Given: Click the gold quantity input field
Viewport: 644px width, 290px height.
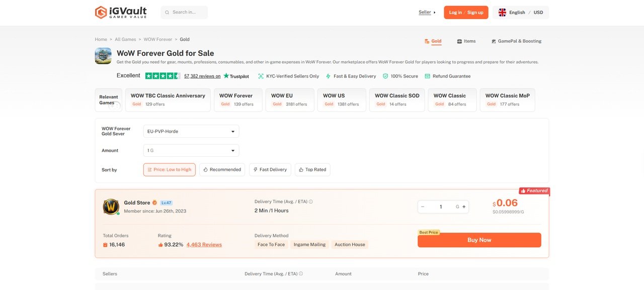Looking at the screenshot, I should pos(441,207).
